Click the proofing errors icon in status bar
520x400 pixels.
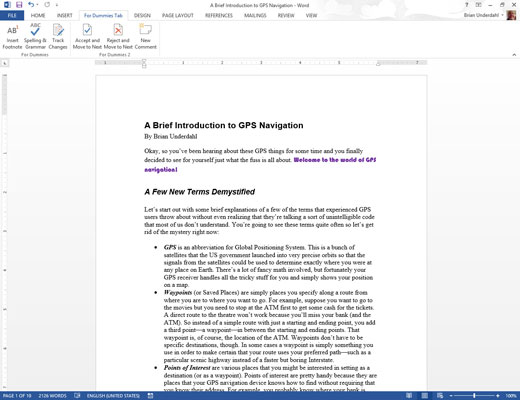pyautogui.click(x=77, y=396)
